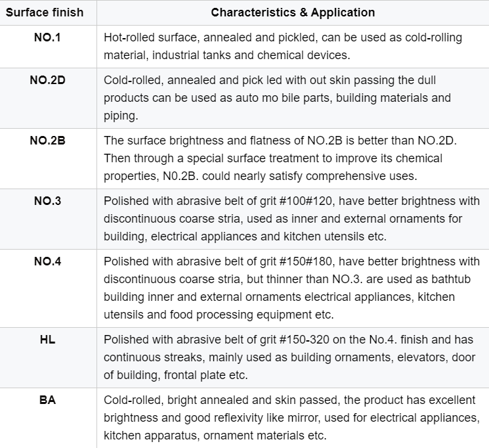Screen dimensions: 489x448
Task: Click text mentioning food processing equipment
Action: [219, 315]
